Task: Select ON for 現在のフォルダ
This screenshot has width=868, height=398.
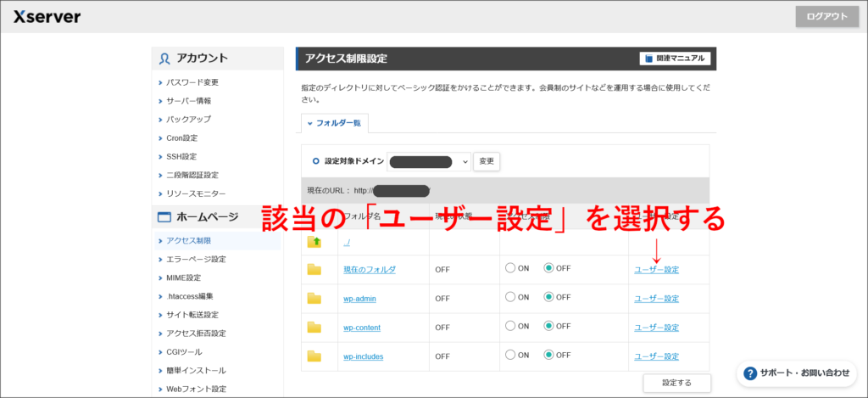Action: 510,267
